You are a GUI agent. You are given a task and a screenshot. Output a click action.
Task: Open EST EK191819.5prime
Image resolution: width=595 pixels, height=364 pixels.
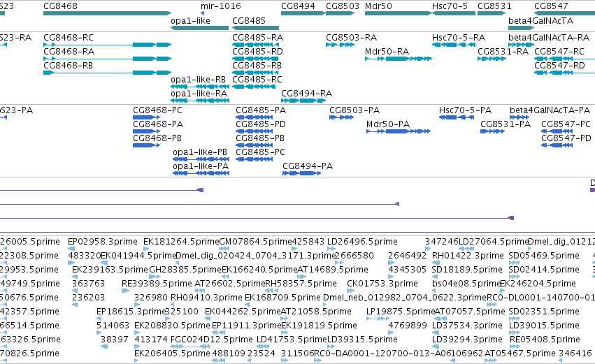point(319,326)
